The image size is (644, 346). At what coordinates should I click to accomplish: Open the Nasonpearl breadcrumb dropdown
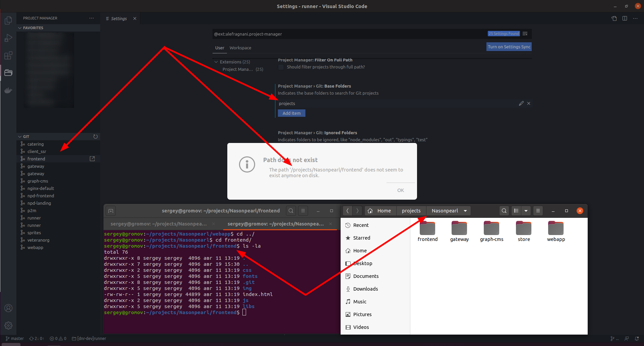coord(465,211)
